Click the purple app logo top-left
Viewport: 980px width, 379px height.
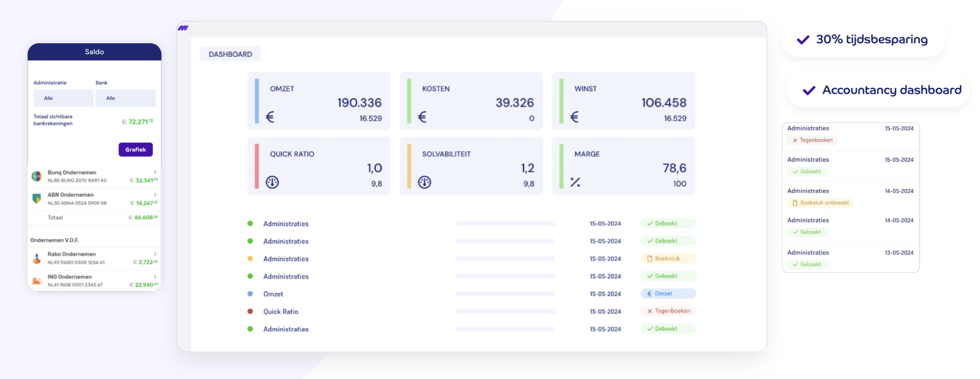(183, 28)
